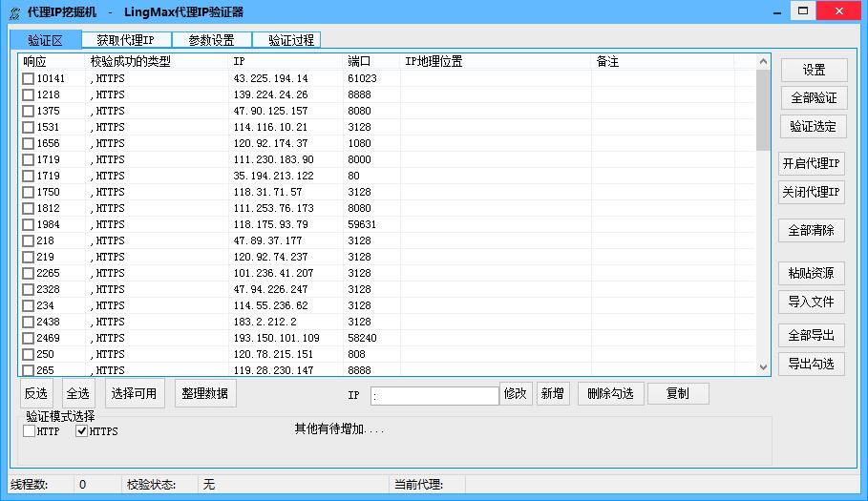Click the 粘贴资源 button
The width and height of the screenshot is (868, 501).
pos(812,273)
